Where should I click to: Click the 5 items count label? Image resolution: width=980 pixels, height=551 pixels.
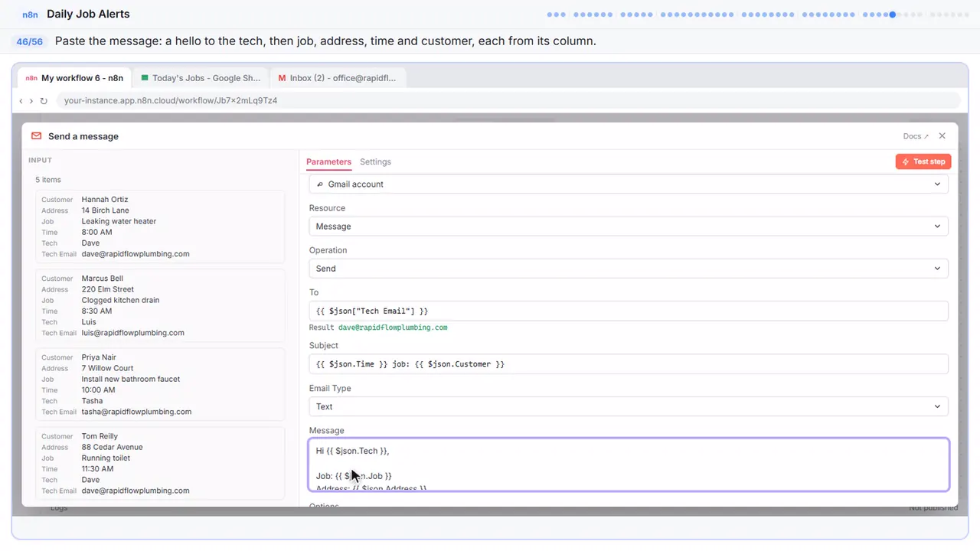pyautogui.click(x=48, y=180)
